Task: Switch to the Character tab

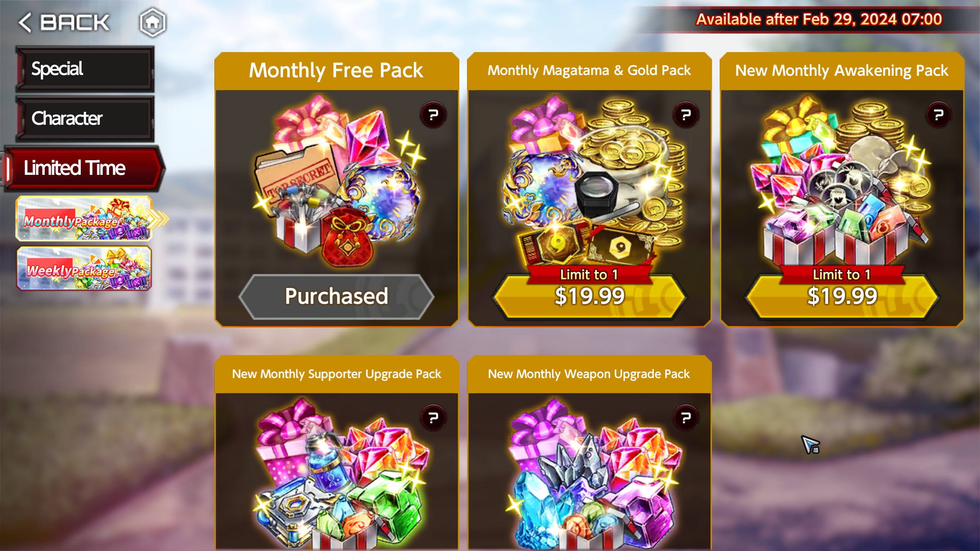Action: tap(85, 119)
